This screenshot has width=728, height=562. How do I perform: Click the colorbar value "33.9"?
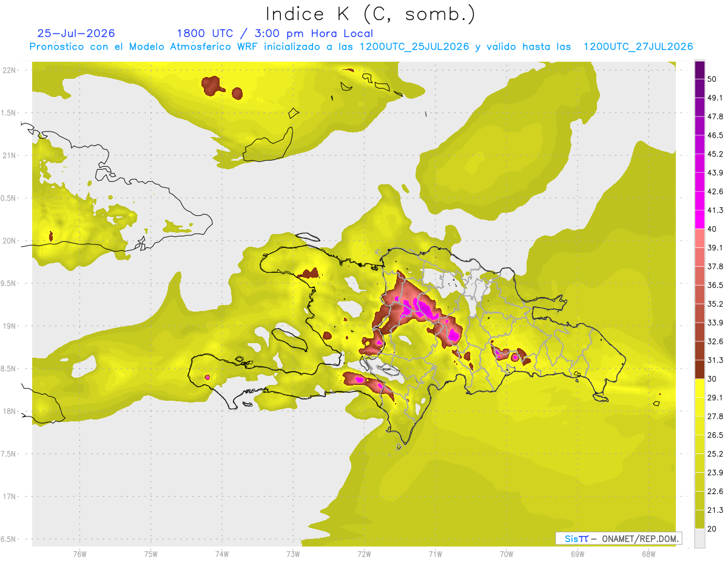[716, 322]
